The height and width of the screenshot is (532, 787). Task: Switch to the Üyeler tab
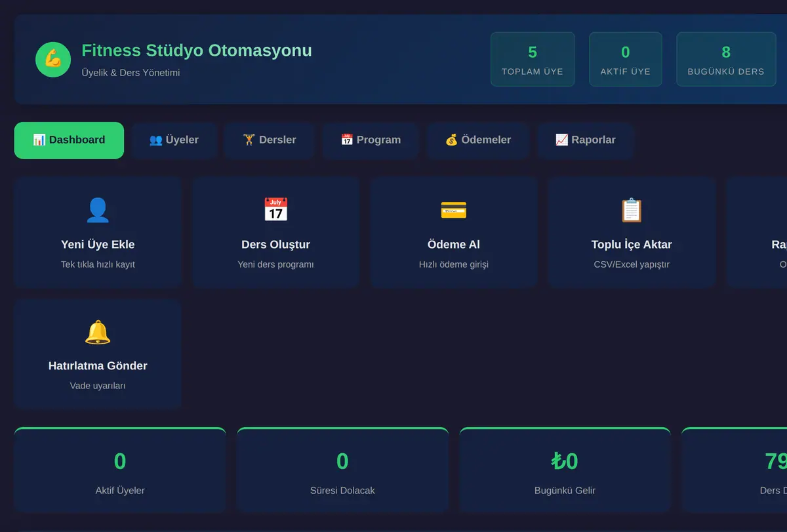coord(174,140)
